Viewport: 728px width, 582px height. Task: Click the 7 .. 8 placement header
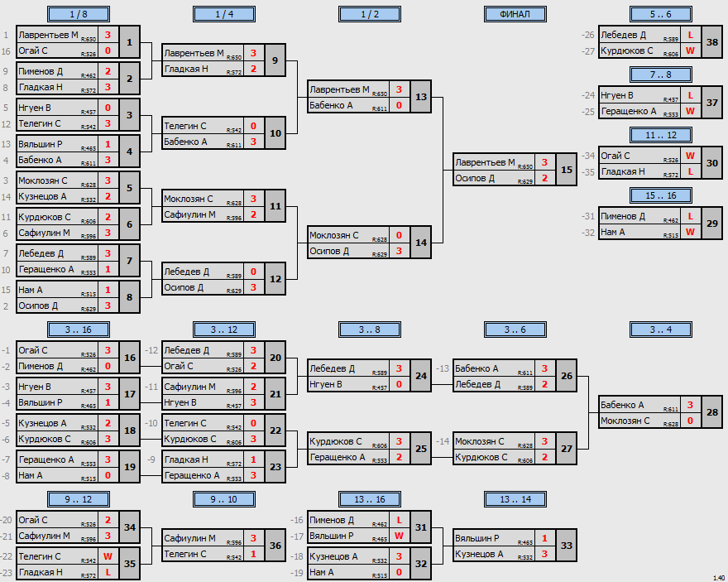[x=661, y=75]
